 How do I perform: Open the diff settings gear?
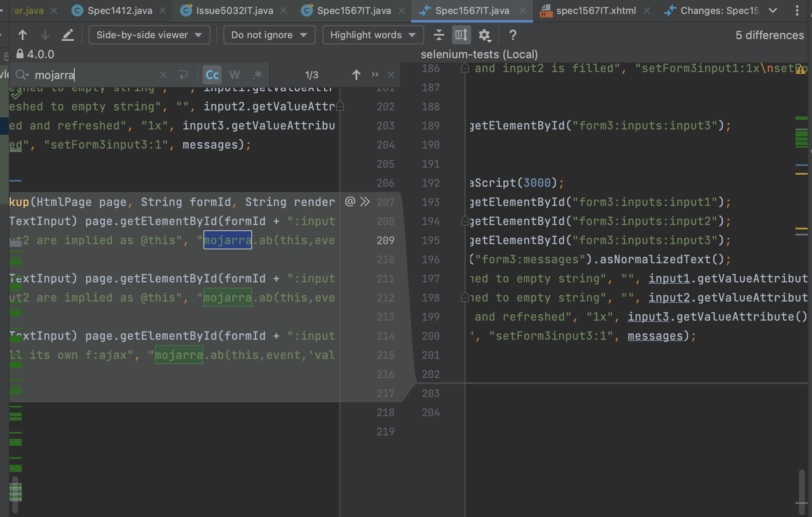485,35
